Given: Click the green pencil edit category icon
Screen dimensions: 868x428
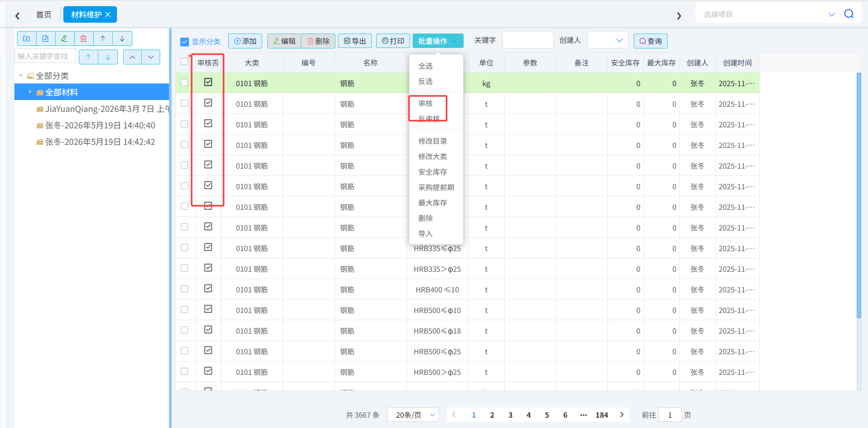Looking at the screenshot, I should pos(64,39).
